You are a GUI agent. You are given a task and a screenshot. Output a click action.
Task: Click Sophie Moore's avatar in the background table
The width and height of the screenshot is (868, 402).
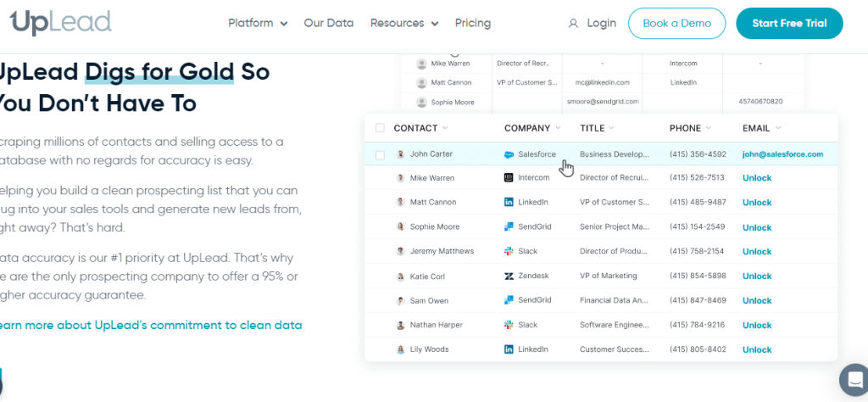pos(422,102)
